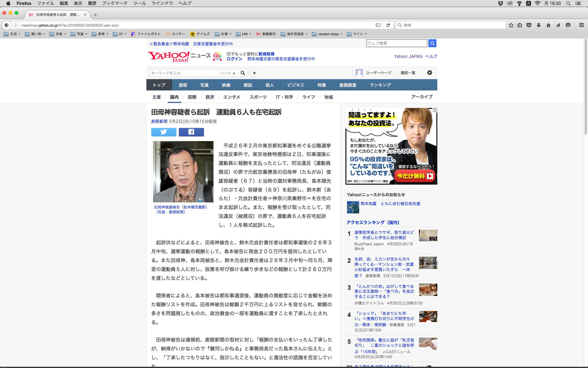Select the 国際 category tab

[192, 97]
